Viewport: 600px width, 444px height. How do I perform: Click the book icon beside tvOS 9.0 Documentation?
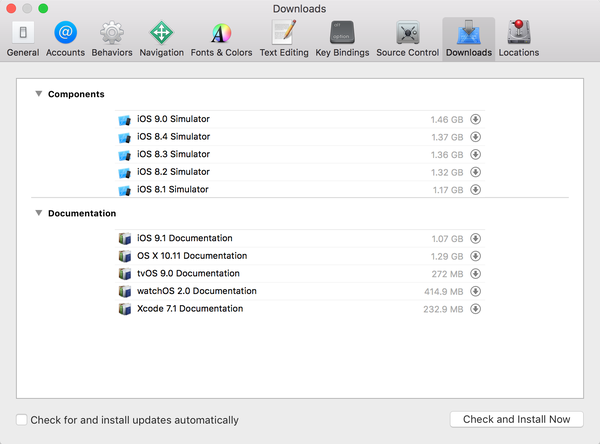click(x=124, y=274)
